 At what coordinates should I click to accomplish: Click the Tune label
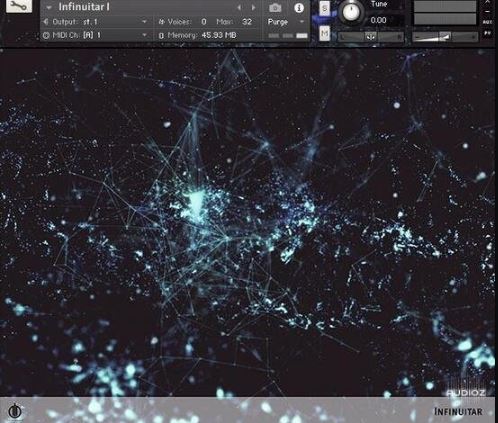coord(379,4)
